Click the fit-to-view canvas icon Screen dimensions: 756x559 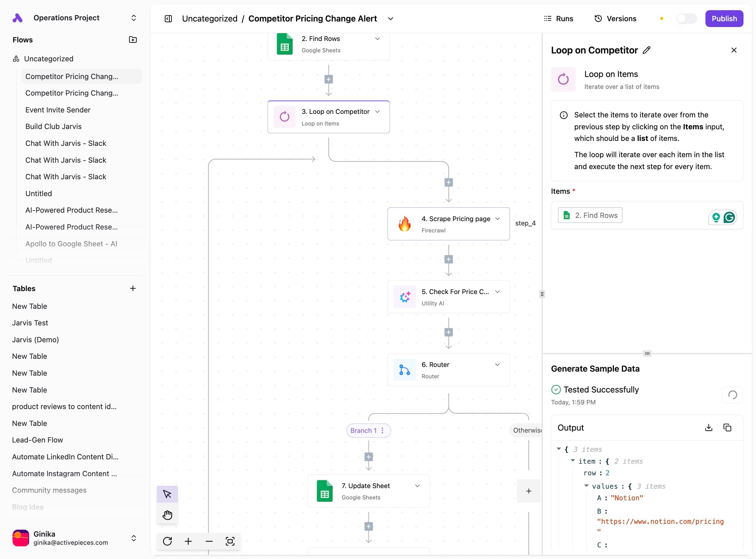pos(230,541)
